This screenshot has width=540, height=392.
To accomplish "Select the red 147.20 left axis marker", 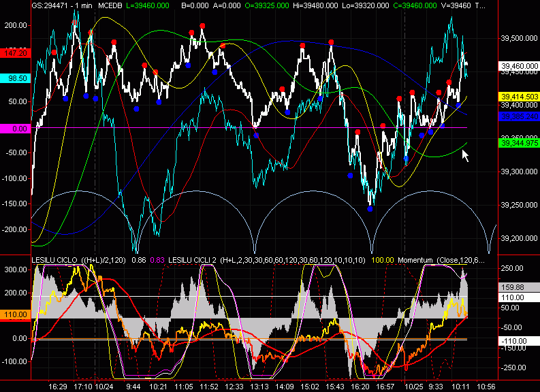I will (16, 53).
